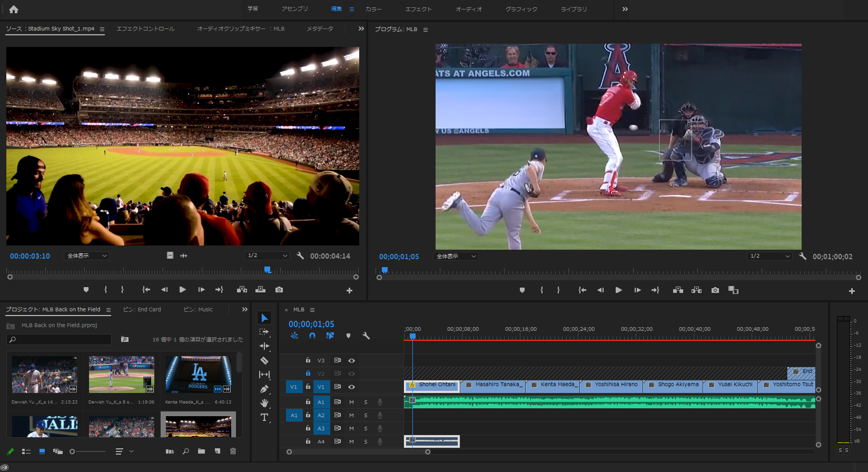Open the End Card bin tab
This screenshot has height=472, width=868.
(x=142, y=310)
